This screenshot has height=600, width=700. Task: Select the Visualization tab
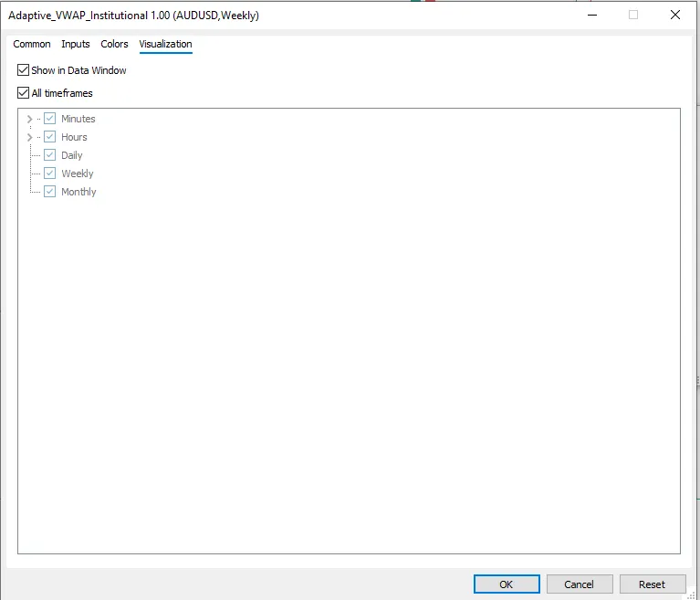[165, 44]
